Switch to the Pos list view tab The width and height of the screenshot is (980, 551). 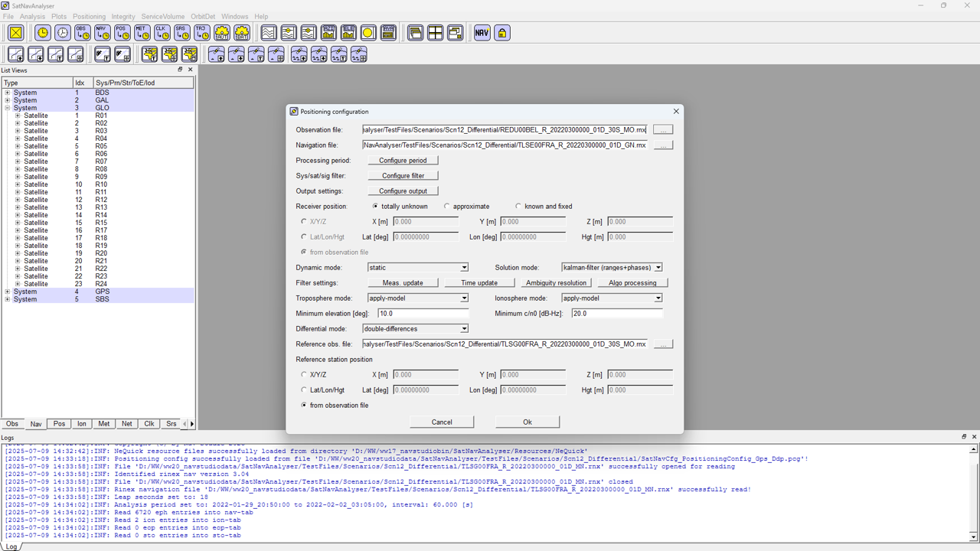(x=59, y=424)
